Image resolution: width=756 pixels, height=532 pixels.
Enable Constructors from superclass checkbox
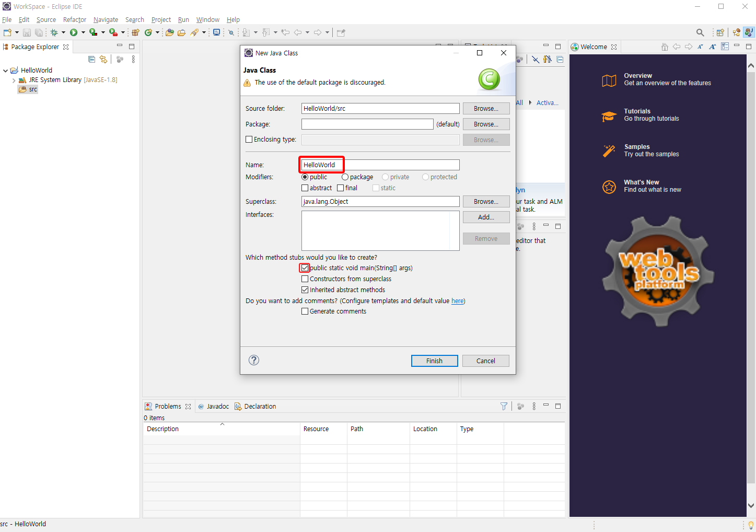coord(305,279)
